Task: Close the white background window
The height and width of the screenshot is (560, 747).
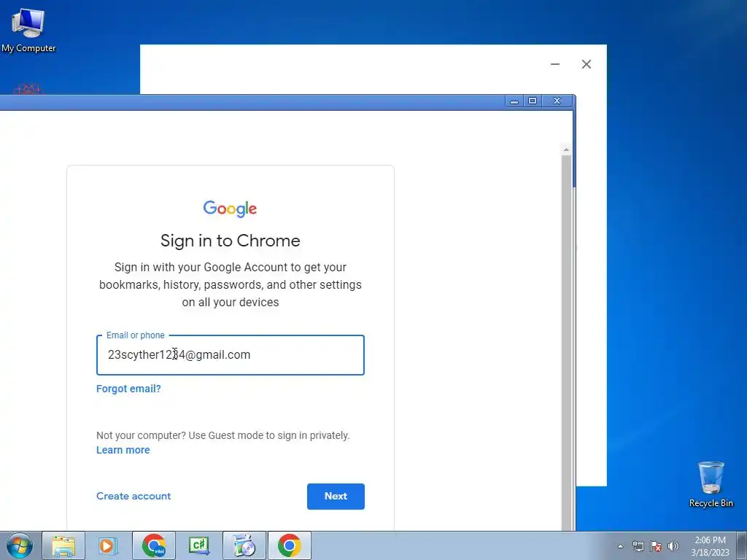Action: pyautogui.click(x=587, y=64)
